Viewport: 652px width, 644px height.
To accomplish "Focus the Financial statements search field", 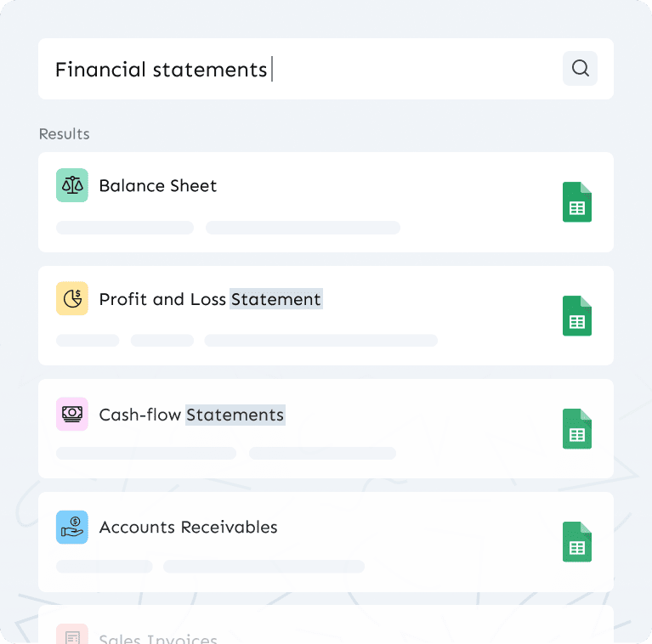I will coord(298,69).
